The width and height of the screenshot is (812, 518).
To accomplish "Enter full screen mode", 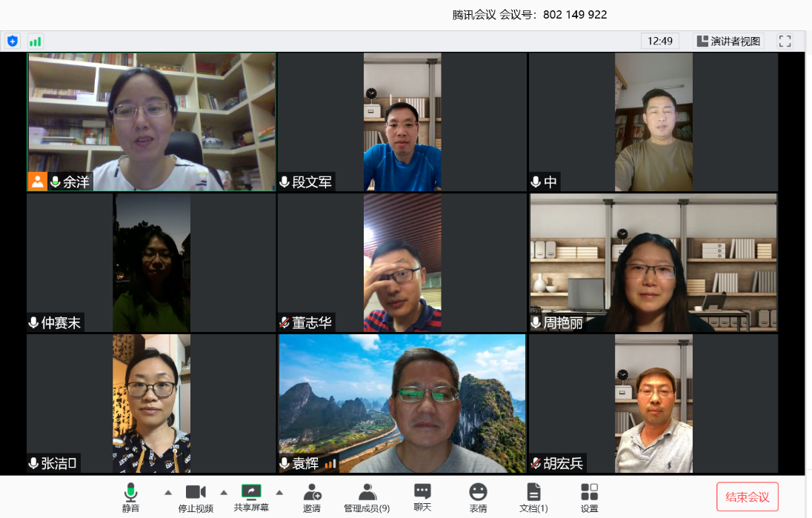I will [785, 41].
